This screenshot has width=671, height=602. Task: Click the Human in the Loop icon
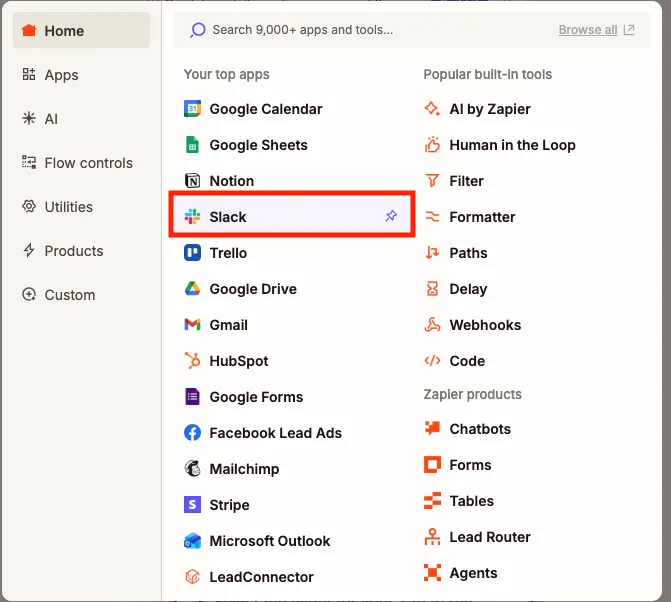tap(432, 145)
